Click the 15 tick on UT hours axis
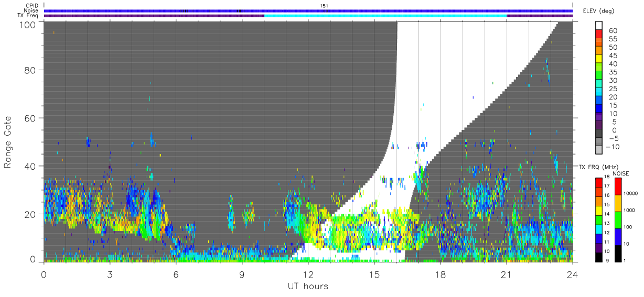Viewport: 644px width, 297px height. [374, 273]
